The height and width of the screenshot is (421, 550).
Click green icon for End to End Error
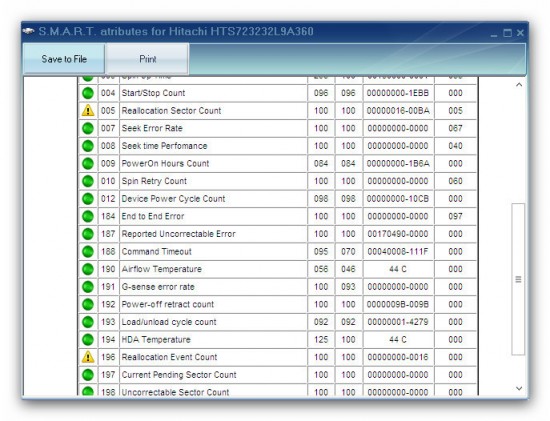pos(88,216)
